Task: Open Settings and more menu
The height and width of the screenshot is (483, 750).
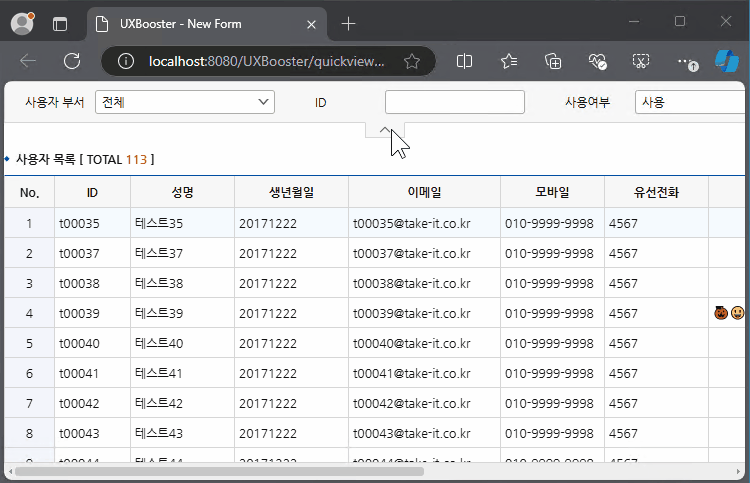Action: tap(687, 62)
